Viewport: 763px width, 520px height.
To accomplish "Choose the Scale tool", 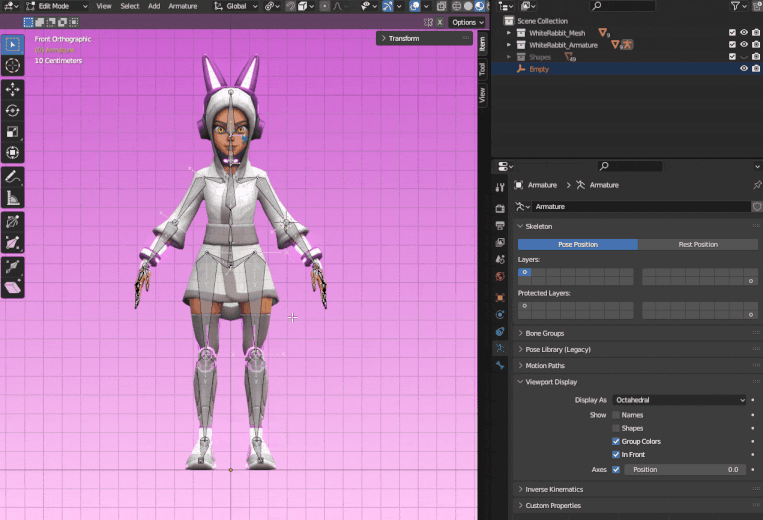I will click(12, 131).
